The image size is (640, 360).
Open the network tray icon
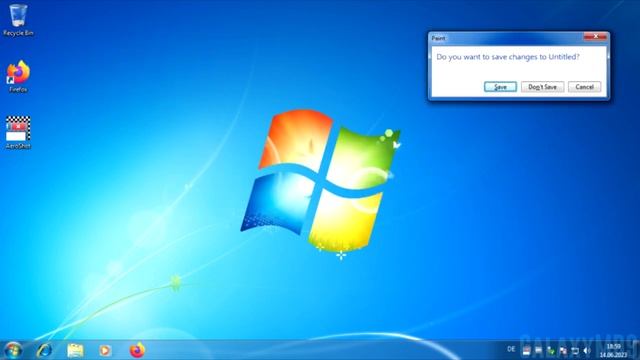click(575, 350)
